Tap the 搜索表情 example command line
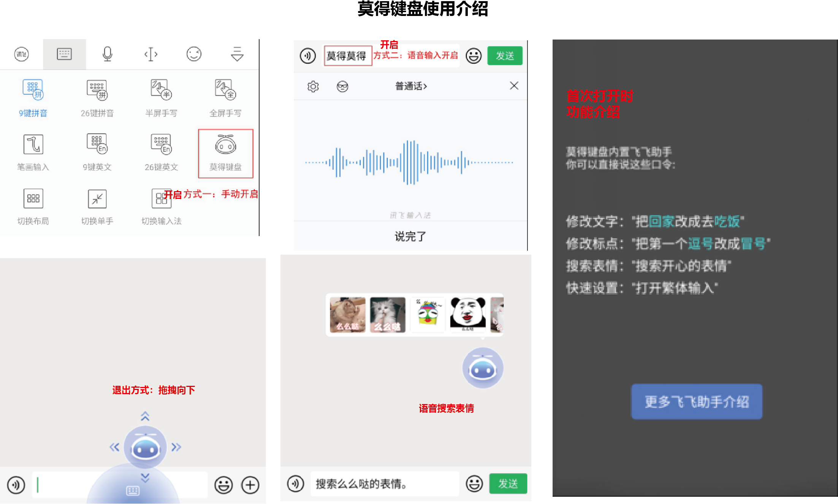This screenshot has height=504, width=838. [648, 266]
